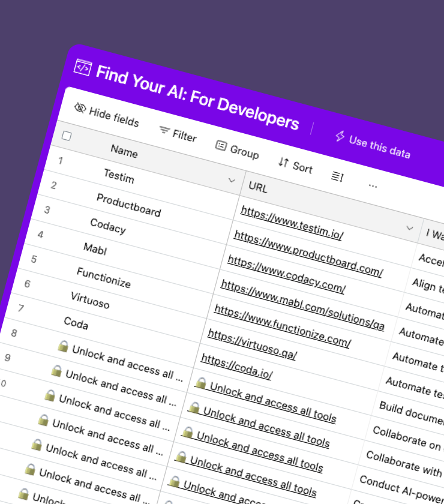Click lock icon in row 9 URL cell
444x504 pixels.
coord(194,408)
